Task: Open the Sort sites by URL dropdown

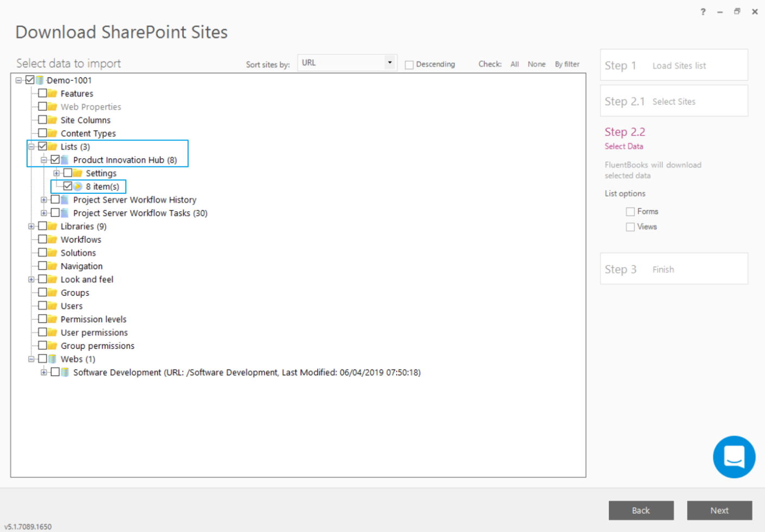Action: [347, 62]
